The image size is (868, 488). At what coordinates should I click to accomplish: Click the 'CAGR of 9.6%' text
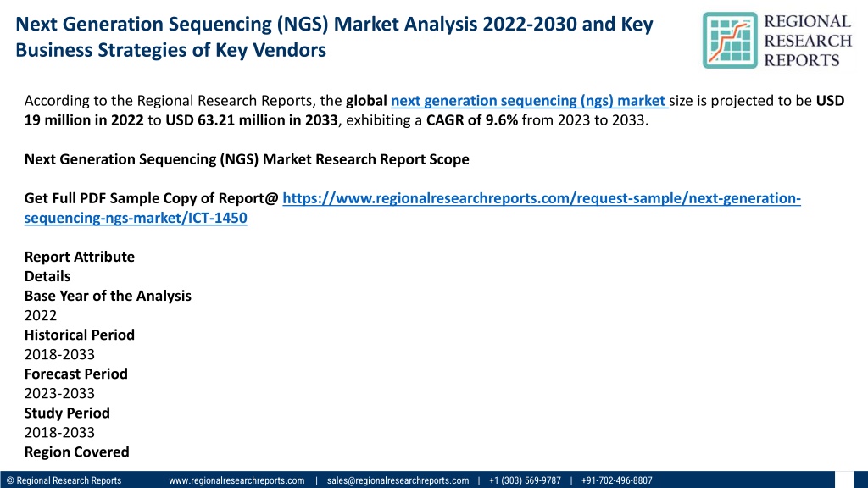(471, 120)
